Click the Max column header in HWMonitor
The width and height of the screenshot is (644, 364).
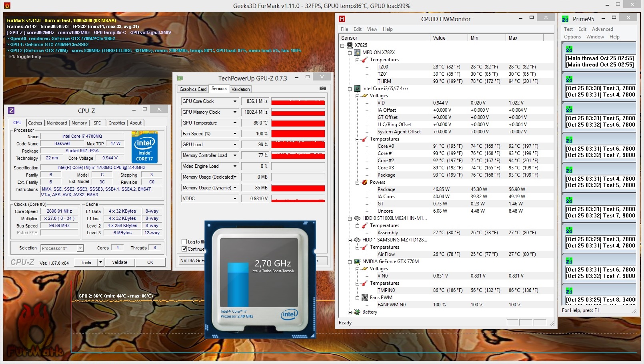point(524,38)
